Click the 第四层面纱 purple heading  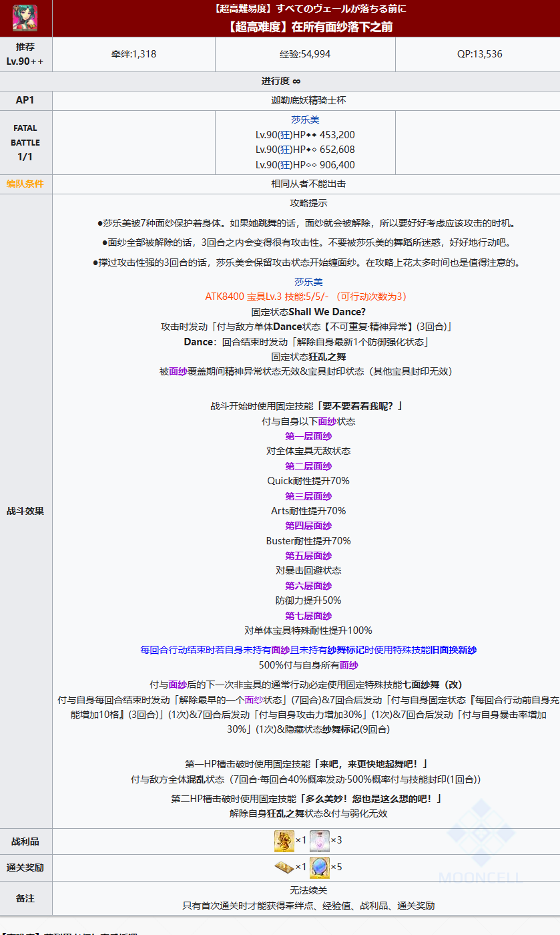coord(308,526)
